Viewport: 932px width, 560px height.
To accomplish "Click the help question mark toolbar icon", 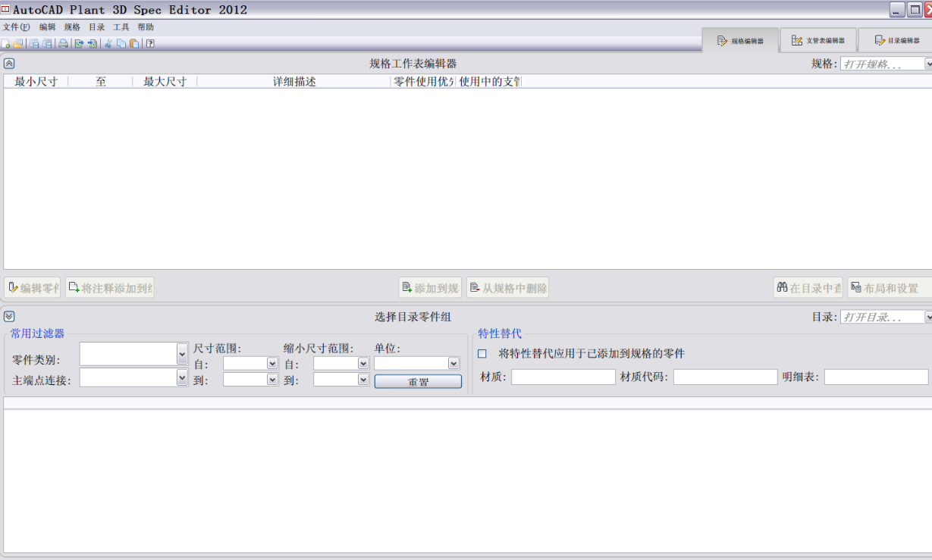I will coord(150,44).
